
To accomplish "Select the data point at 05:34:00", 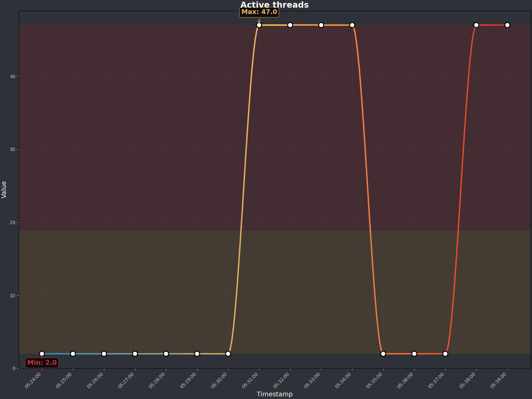I will pos(352,25).
